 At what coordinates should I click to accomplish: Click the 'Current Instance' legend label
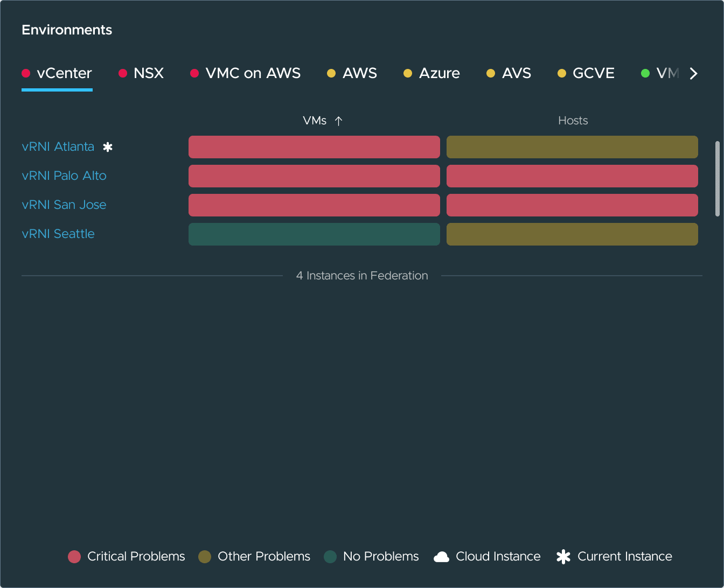(x=625, y=557)
